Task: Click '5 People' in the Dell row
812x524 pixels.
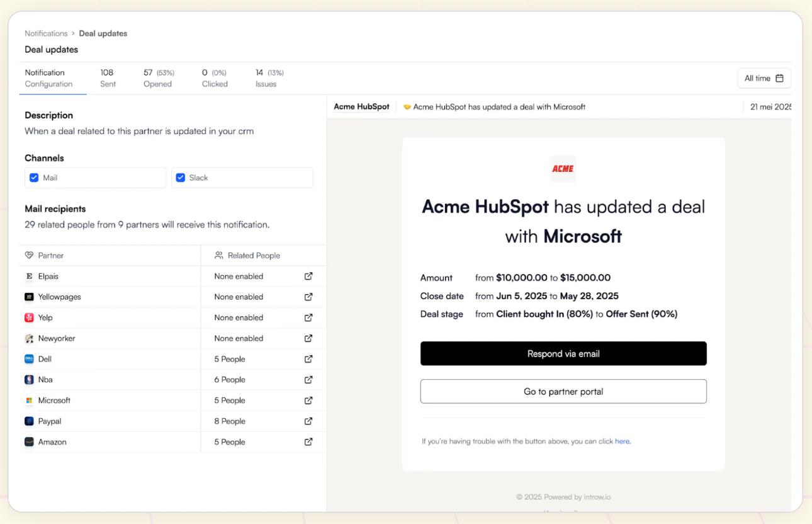Action: [230, 359]
